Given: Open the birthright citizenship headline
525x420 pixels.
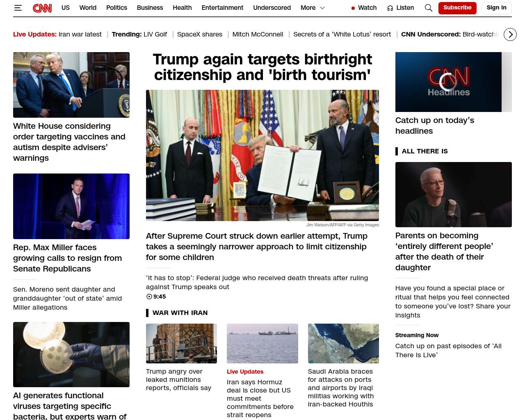Looking at the screenshot, I should (262, 67).
